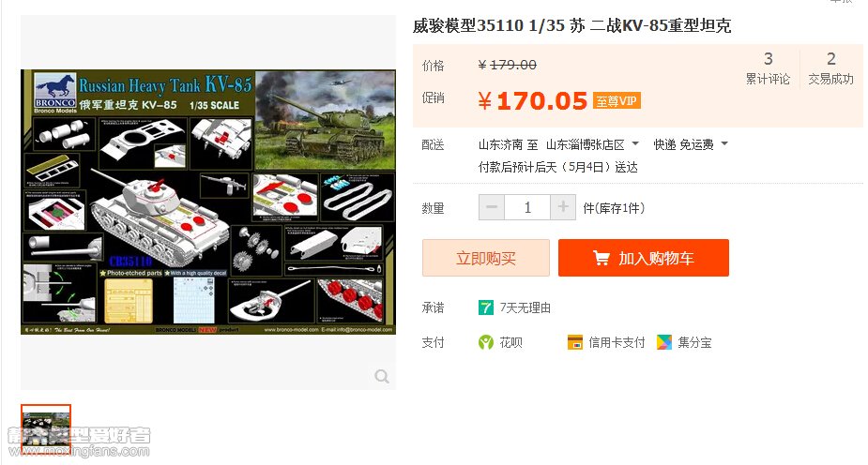868x465 pixels.
Task: Click the 至尊VIP badge next to price
Action: [617, 101]
